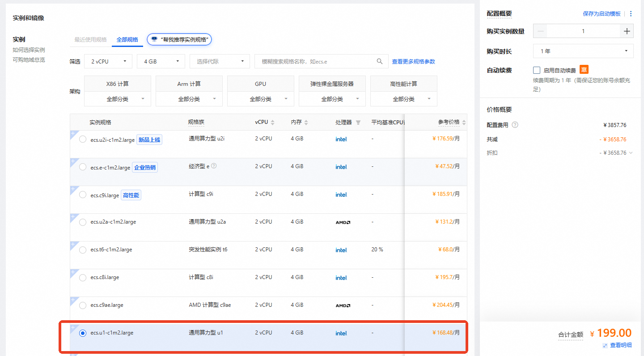Viewport: 644px width, 356px height.
Task: Select the ecs.c8i.large radio button
Action: 83,278
